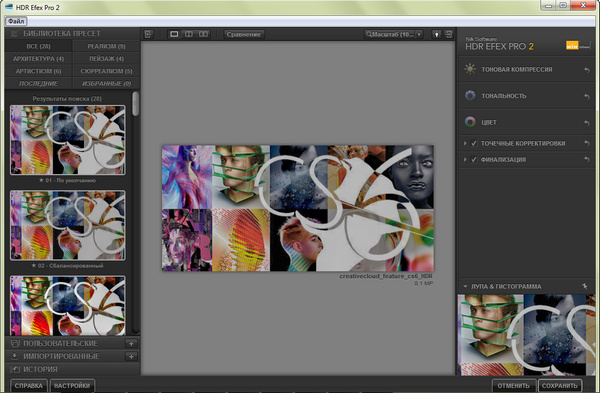Expand ТОЧЕЧНЫЕ КОРРЕКТИРОВКИ disclosure triangle
This screenshot has width=600, height=393.
(465, 144)
